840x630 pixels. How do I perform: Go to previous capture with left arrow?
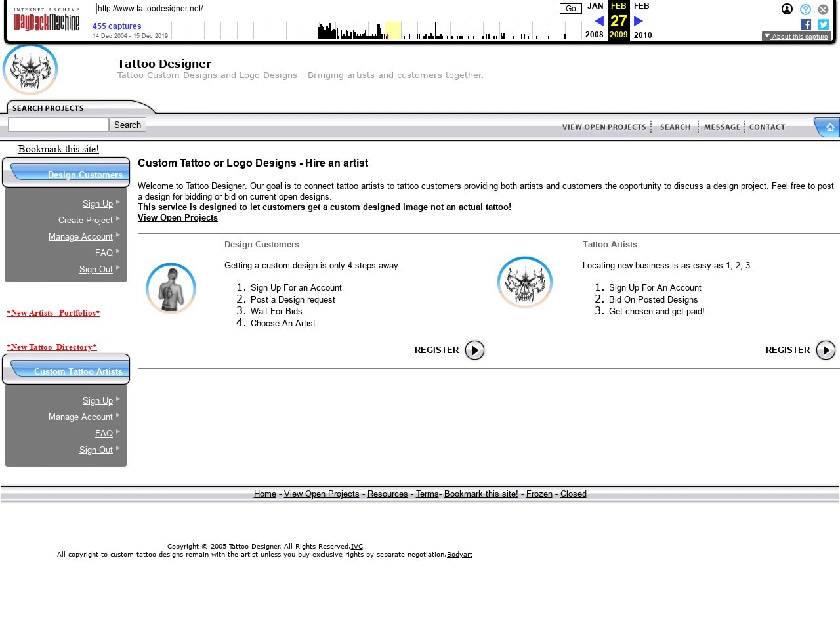click(x=598, y=21)
